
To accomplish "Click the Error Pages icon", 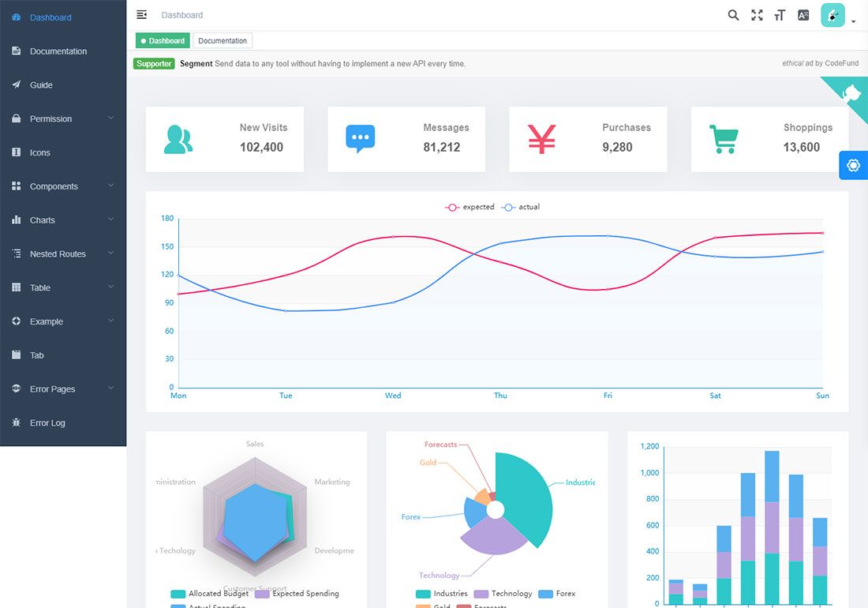I will (16, 388).
